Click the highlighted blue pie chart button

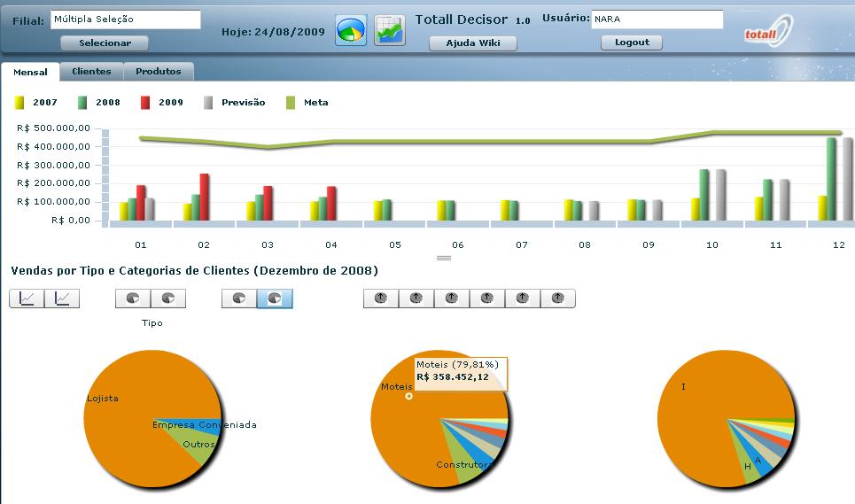point(275,299)
